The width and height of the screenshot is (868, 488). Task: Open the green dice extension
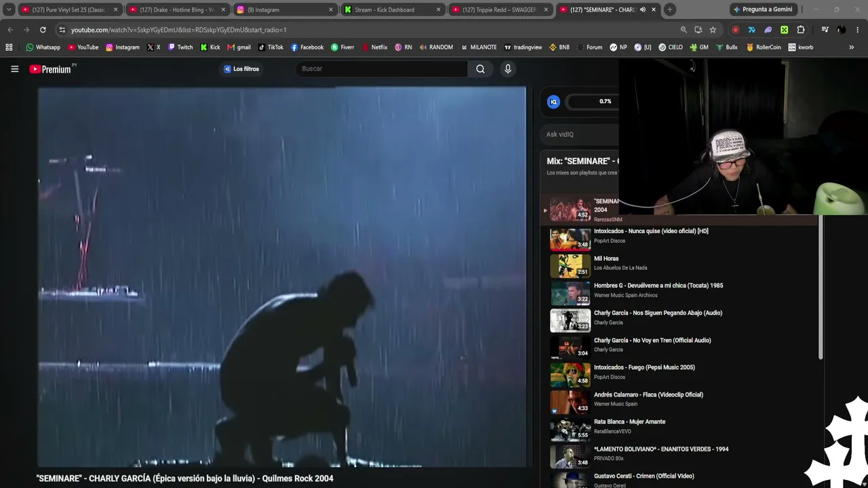pos(784,30)
